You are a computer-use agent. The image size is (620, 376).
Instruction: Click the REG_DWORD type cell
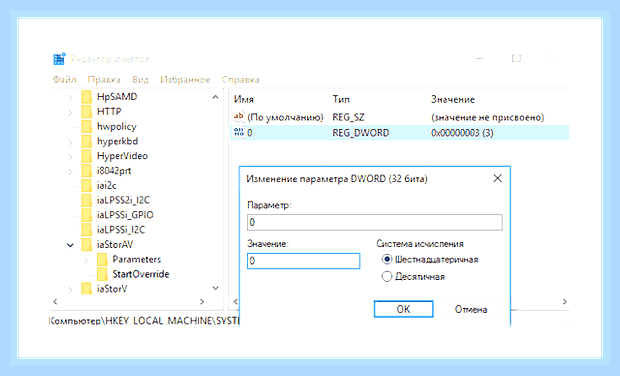tap(360, 133)
